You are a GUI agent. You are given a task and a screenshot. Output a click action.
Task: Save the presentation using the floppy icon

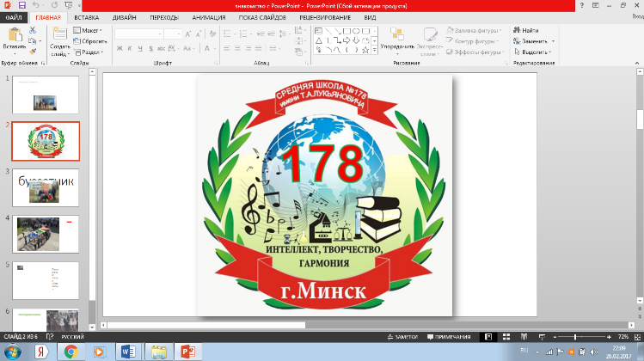[21, 5]
